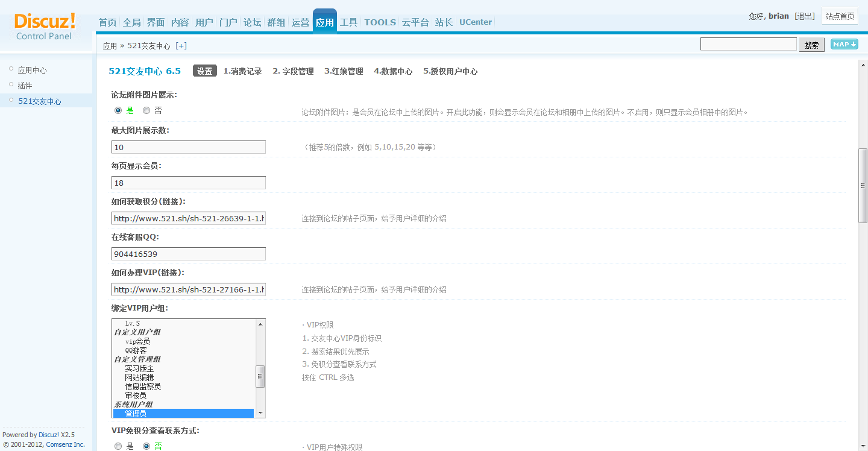Select 管理员 in the user group list
The image size is (868, 451).
coord(183,414)
